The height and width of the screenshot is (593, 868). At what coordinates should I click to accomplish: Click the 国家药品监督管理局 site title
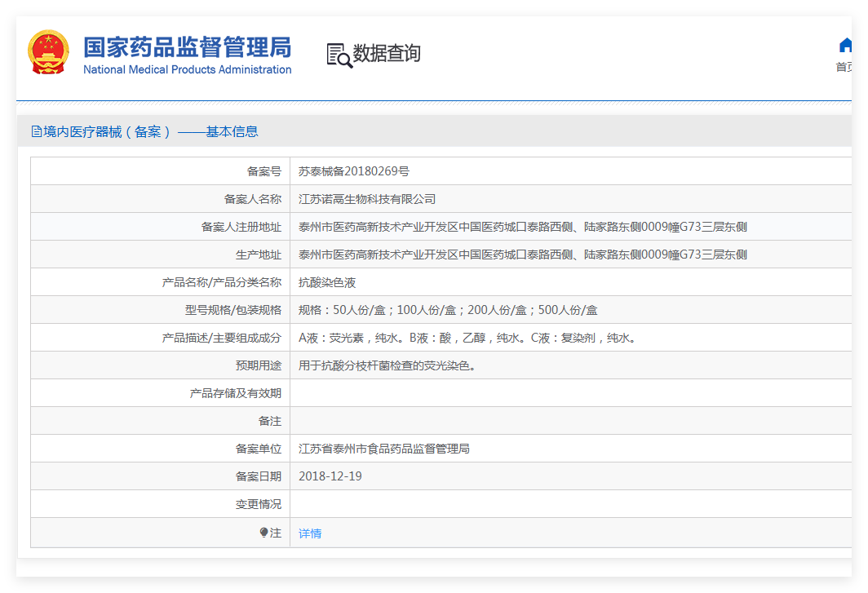point(187,46)
